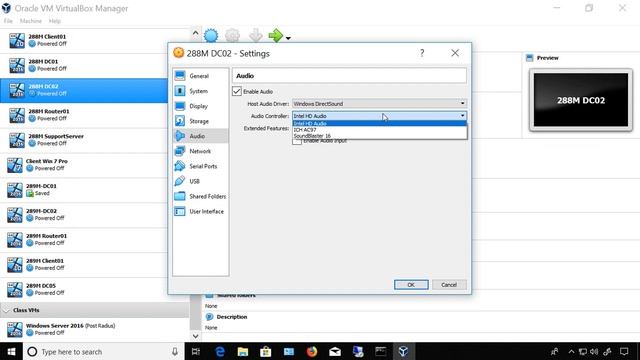
Task: Select Client Win 7 Pro VM
Action: click(x=84, y=165)
